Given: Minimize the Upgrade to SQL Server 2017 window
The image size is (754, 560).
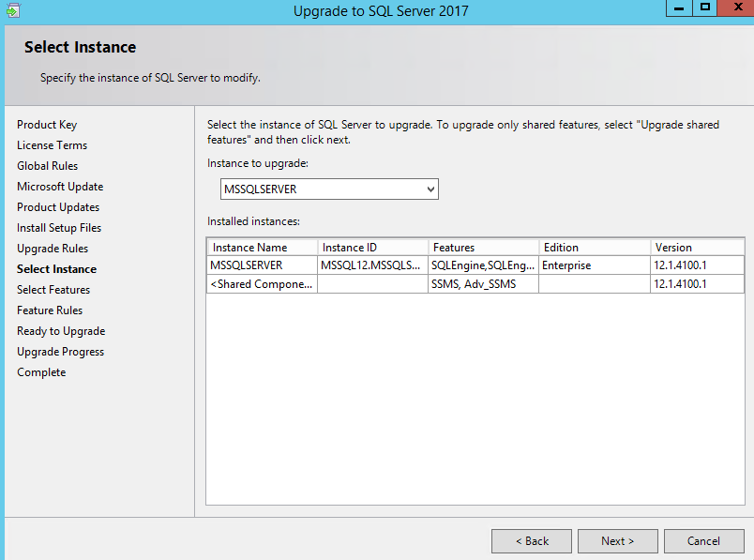Looking at the screenshot, I should tap(679, 8).
